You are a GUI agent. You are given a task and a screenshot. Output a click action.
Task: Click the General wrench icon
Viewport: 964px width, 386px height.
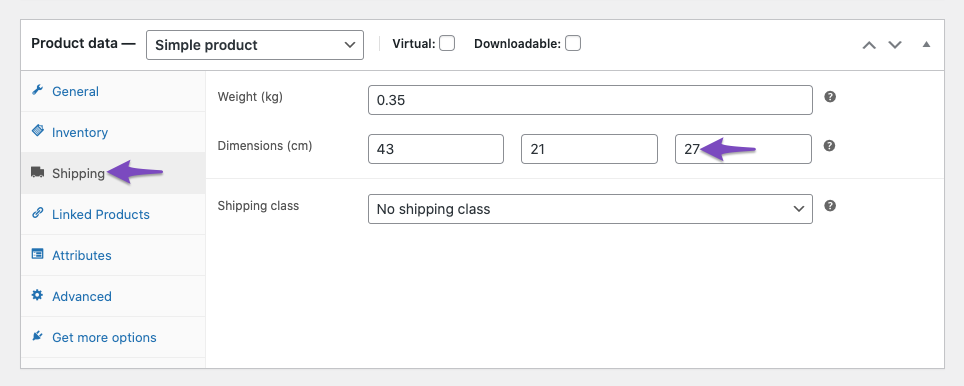[38, 90]
